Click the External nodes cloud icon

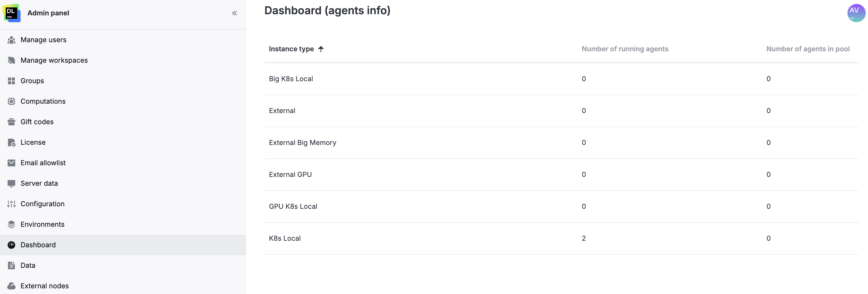click(x=11, y=285)
